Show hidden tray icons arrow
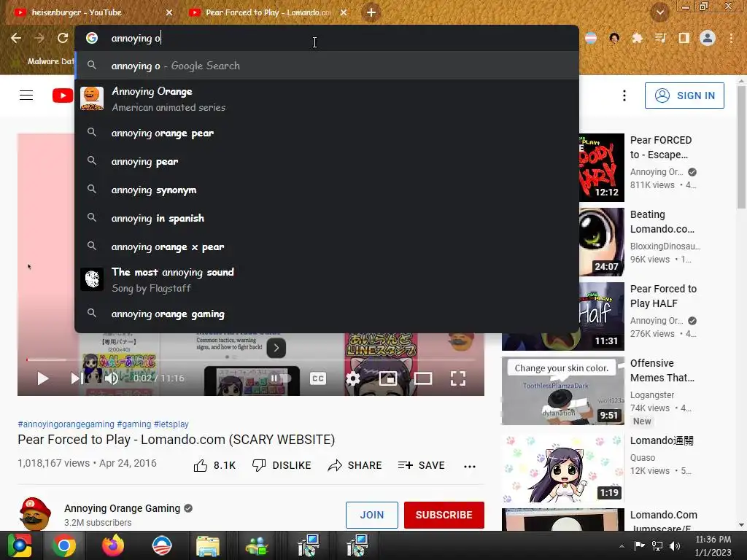Screen dimensions: 747x560 pyautogui.click(x=622, y=546)
